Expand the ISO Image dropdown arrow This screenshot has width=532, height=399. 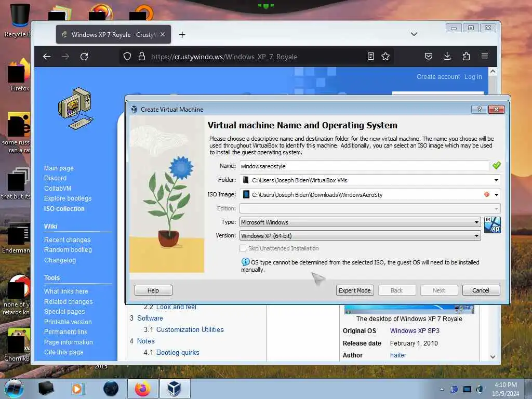point(496,195)
